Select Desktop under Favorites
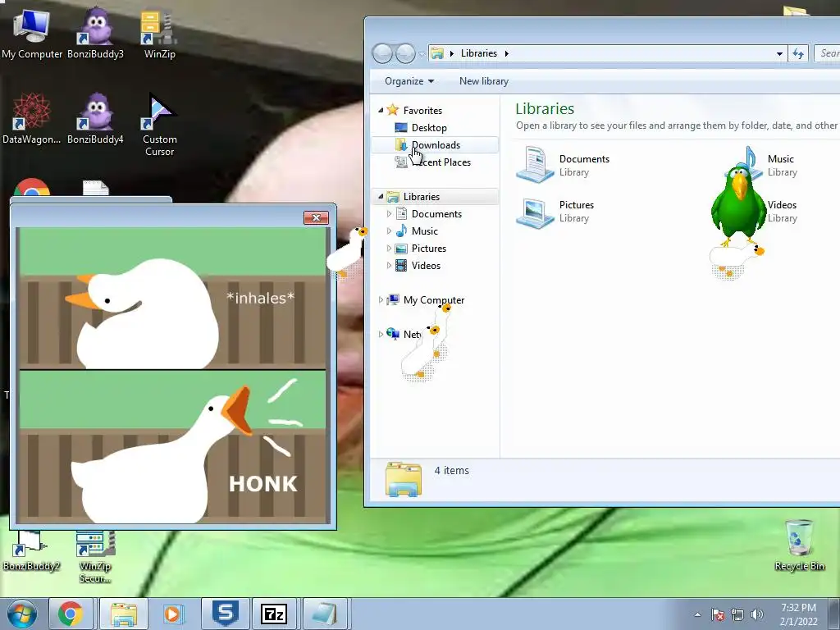 429,127
